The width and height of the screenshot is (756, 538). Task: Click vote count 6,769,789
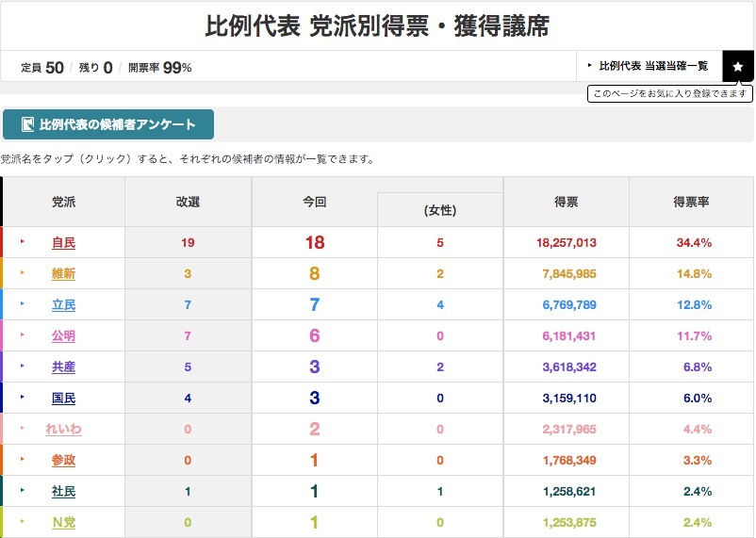point(569,304)
